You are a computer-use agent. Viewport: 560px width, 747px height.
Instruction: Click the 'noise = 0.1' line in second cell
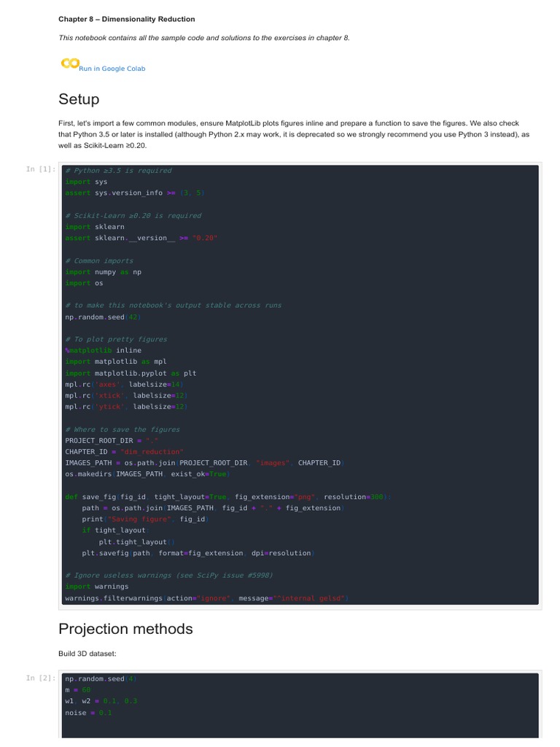point(88,713)
